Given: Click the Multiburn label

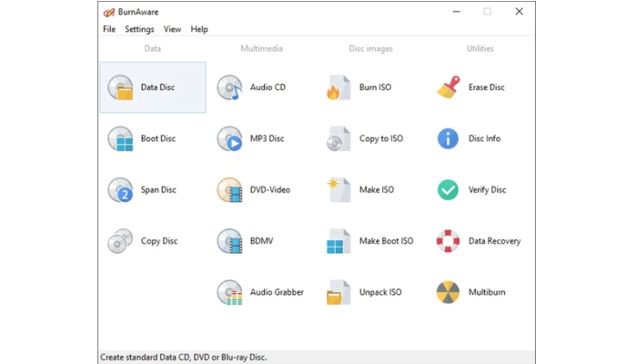Looking at the screenshot, I should (x=487, y=292).
